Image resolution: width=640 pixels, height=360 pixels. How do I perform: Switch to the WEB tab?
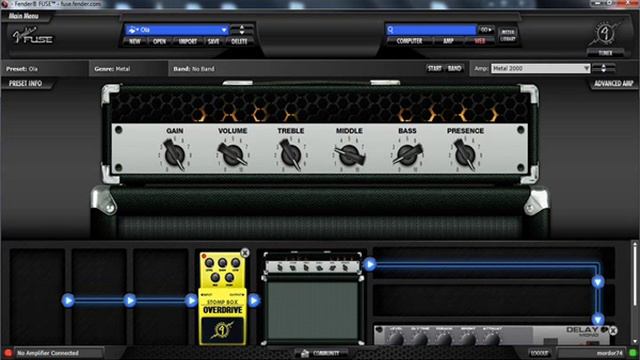480,41
